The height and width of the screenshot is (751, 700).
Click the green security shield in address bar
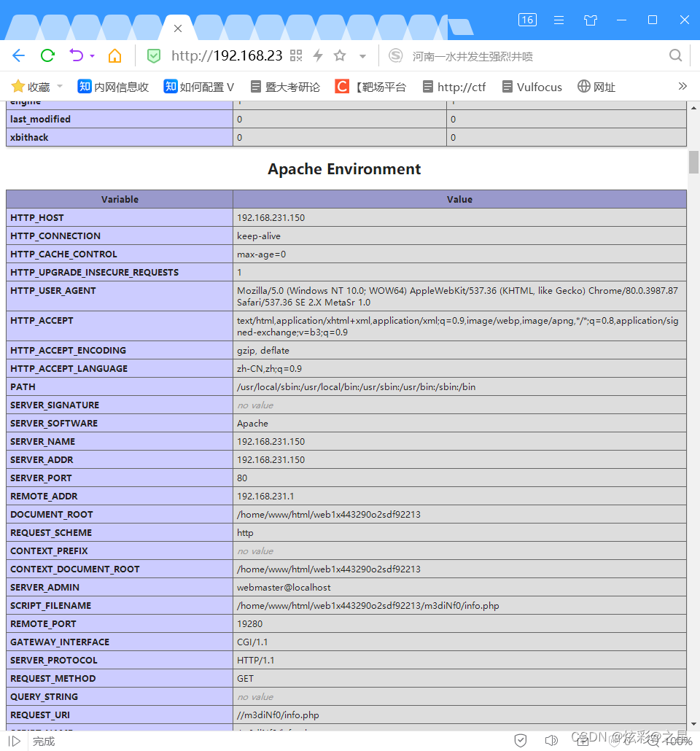pos(154,55)
